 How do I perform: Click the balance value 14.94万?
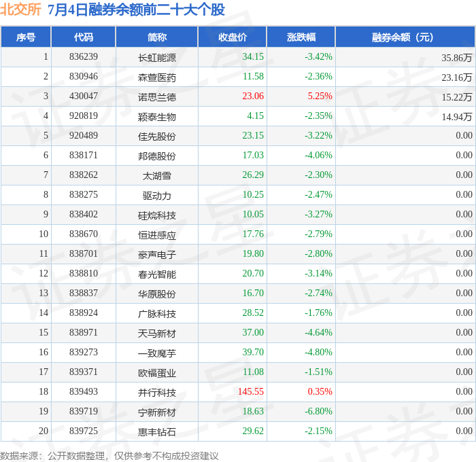point(456,117)
